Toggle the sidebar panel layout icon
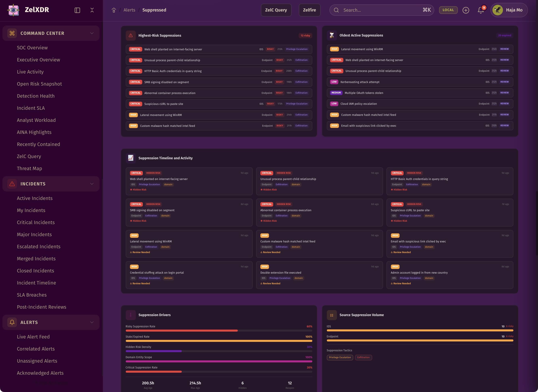 (x=77, y=10)
